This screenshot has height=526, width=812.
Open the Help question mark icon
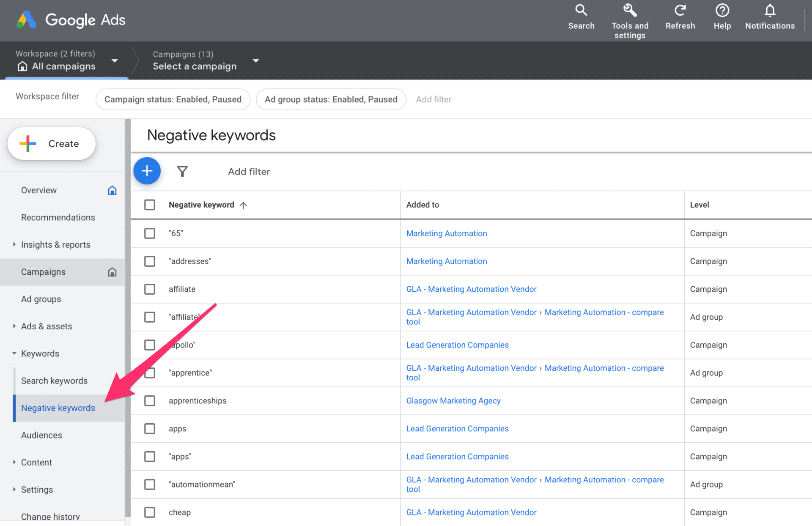point(722,11)
